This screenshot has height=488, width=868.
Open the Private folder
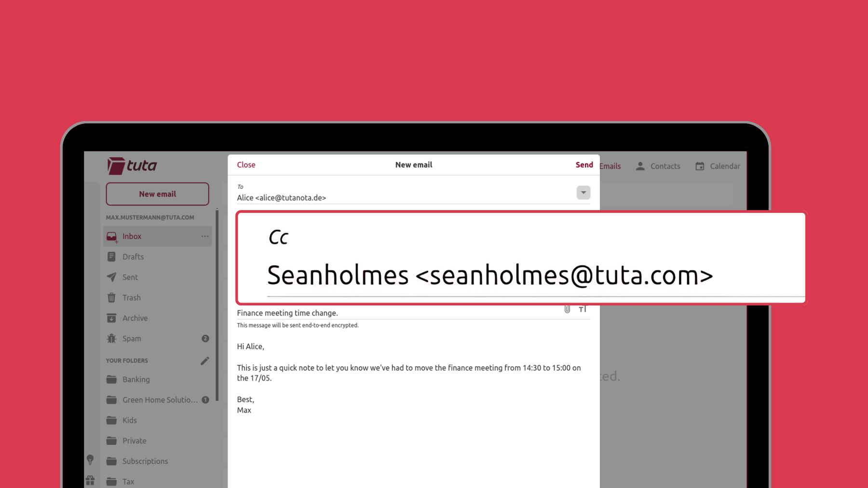[x=158, y=441]
